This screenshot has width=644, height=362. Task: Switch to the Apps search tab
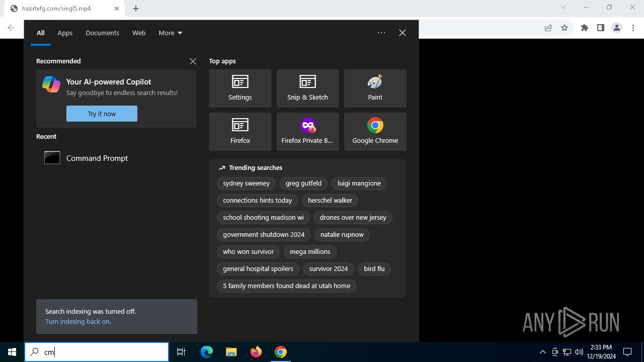click(x=65, y=33)
